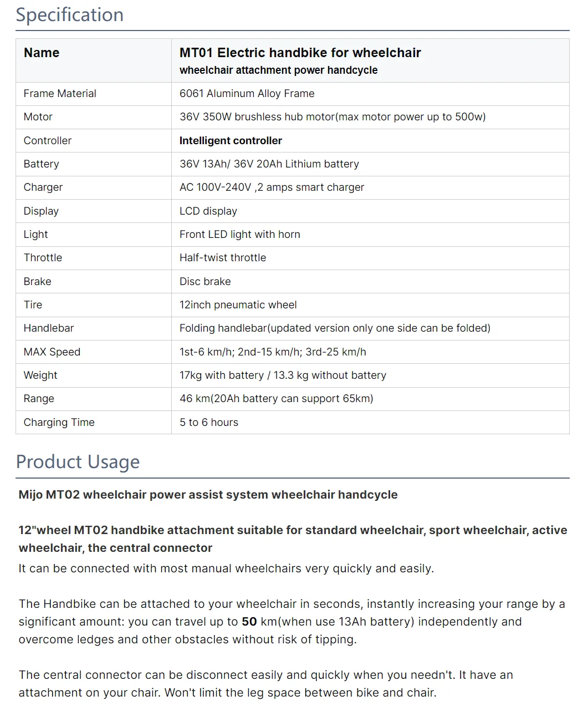Click the 6061 Aluminum Alloy Frame cell
Screen dimensions: 588x716
coord(247,94)
